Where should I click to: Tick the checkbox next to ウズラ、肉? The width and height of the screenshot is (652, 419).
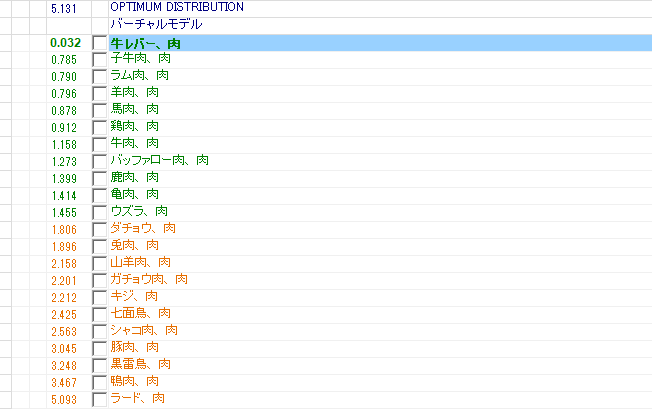(99, 213)
